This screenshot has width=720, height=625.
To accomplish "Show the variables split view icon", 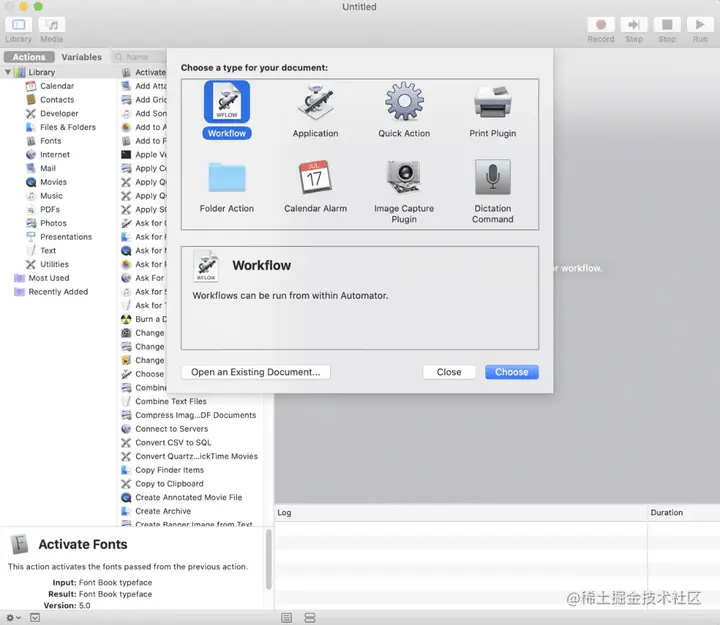I will [310, 618].
